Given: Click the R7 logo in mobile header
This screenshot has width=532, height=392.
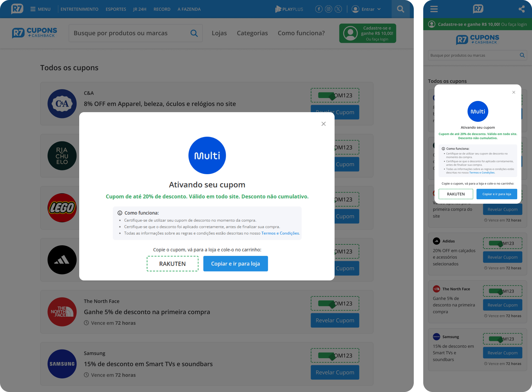Looking at the screenshot, I should [478, 9].
